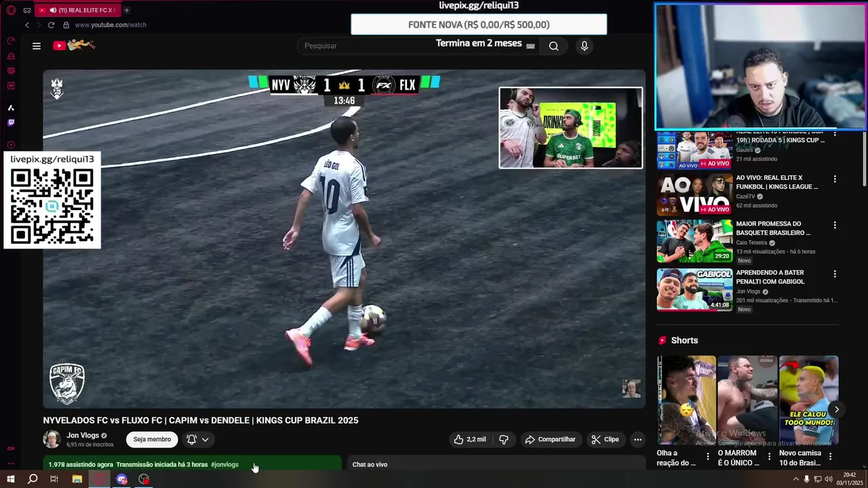Open the AO VIVO: REAL ELITE X FUNKBOL video
The height and width of the screenshot is (488, 868).
point(778,182)
